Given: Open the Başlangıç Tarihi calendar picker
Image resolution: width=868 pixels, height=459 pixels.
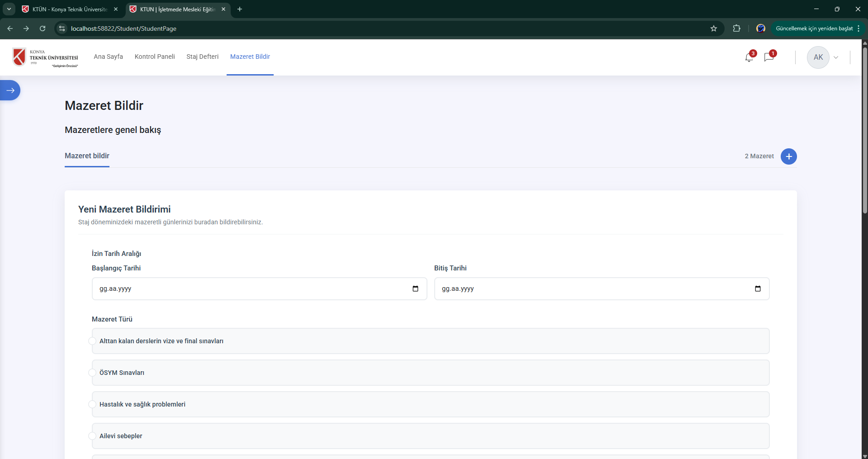Looking at the screenshot, I should [416, 289].
